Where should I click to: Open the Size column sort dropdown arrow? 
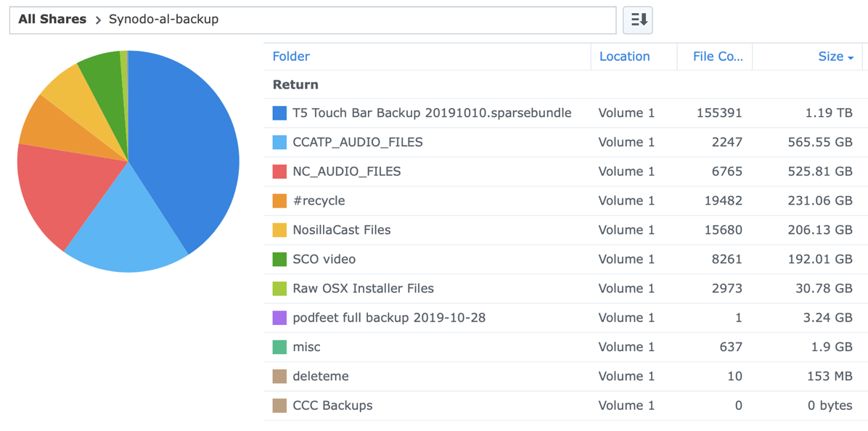850,57
